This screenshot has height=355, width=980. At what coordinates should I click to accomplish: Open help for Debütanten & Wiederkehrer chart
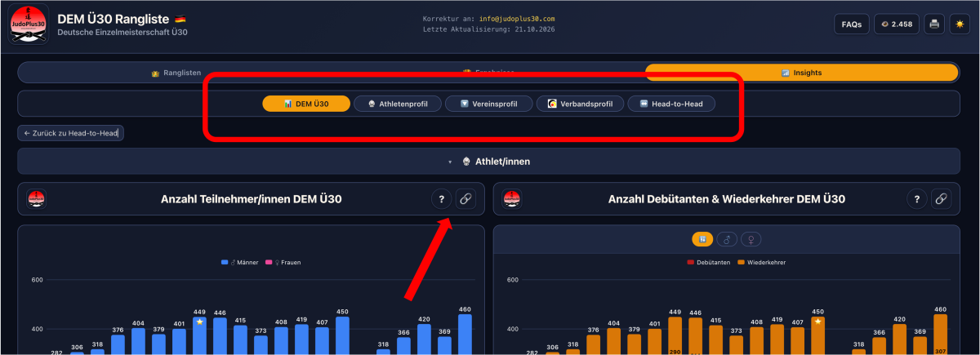click(x=916, y=198)
